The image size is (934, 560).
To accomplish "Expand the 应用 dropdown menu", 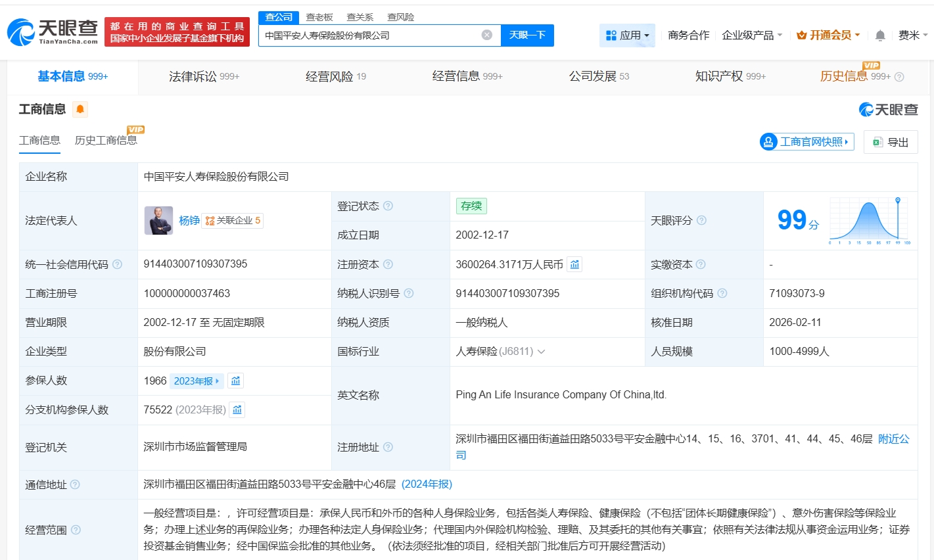I will click(627, 35).
